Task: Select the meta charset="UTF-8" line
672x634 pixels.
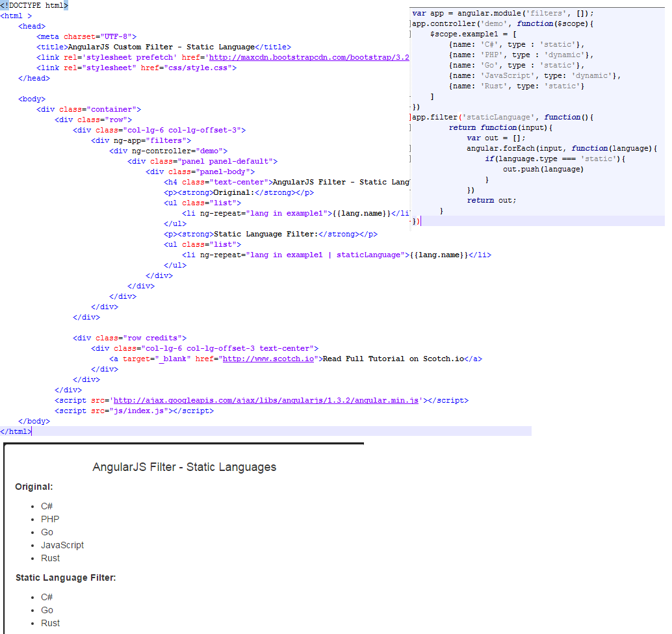Action: click(x=86, y=37)
